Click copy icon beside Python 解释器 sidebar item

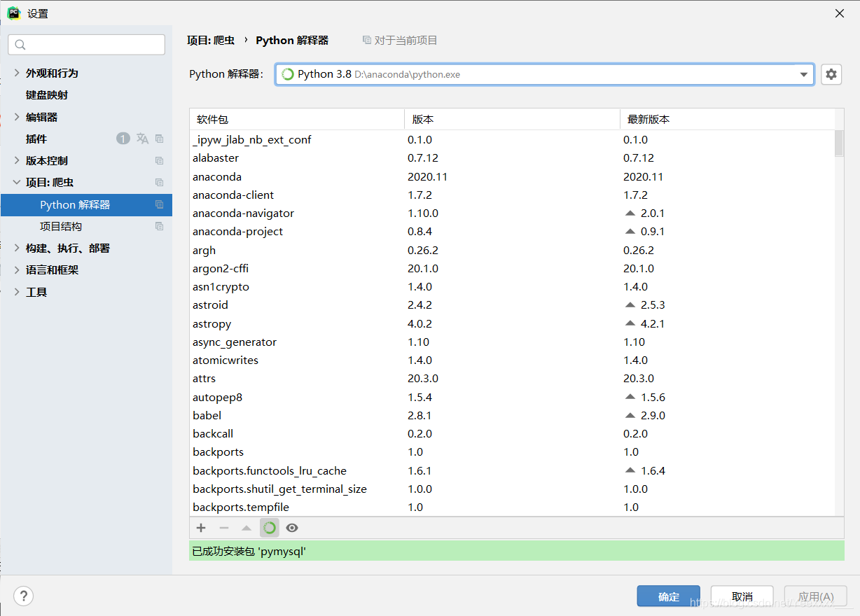point(159,204)
